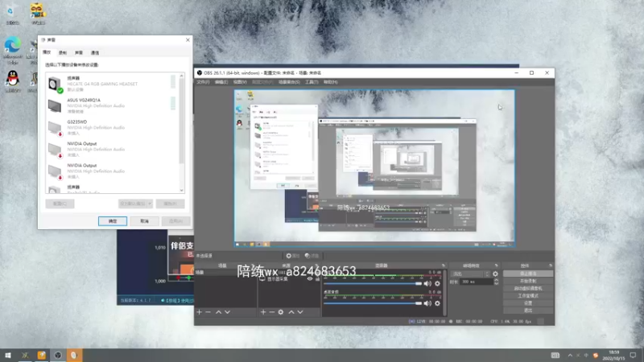The height and width of the screenshot is (362, 644).
Task: Open the OBS Edit menu
Action: click(221, 82)
